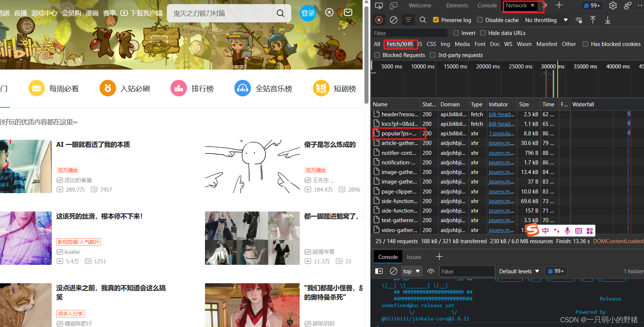Click the 登录 login button
This screenshot has height=327, width=644.
click(308, 13)
